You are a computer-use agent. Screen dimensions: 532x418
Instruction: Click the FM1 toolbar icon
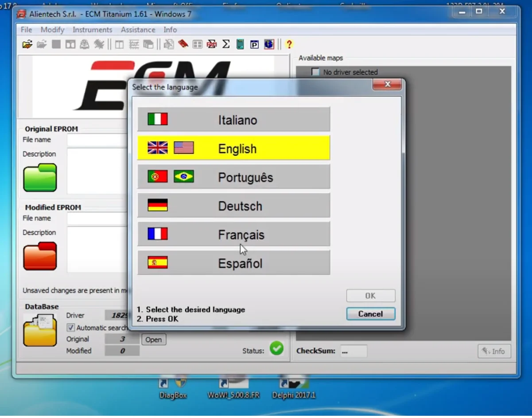(212, 44)
